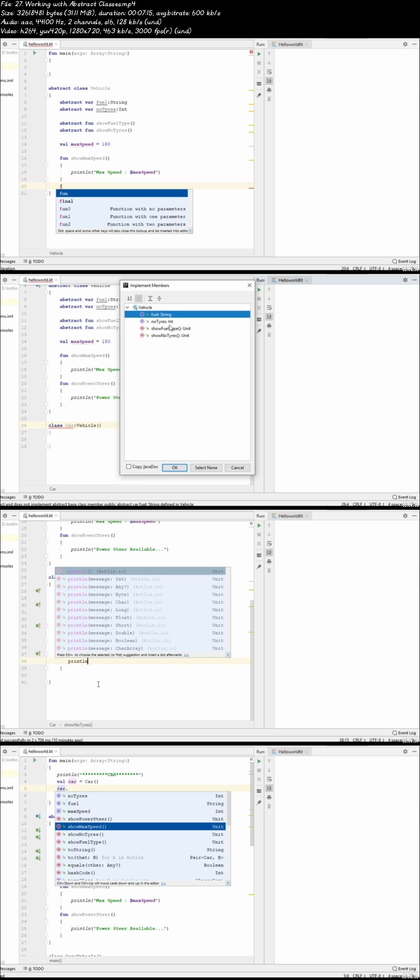Toggle Soft-Wrap icon in Implement Members frame Run panel
The height and width of the screenshot is (980, 420).
click(269, 308)
